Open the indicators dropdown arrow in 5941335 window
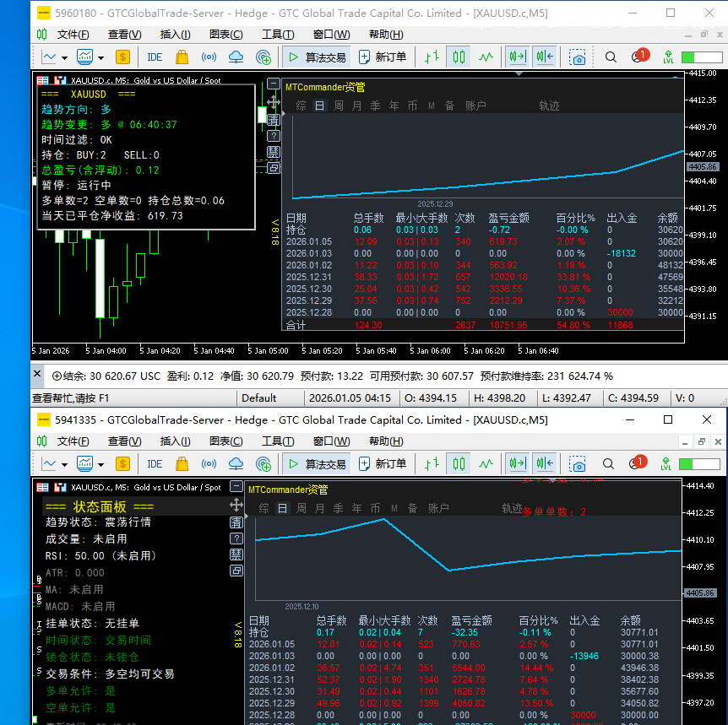The height and width of the screenshot is (725, 728). (101, 463)
